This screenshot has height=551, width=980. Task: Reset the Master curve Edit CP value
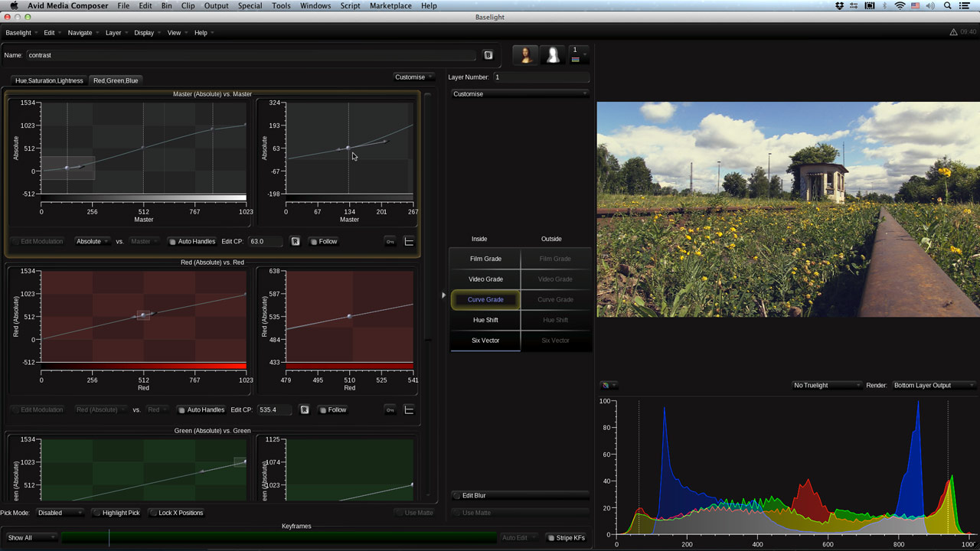(296, 242)
